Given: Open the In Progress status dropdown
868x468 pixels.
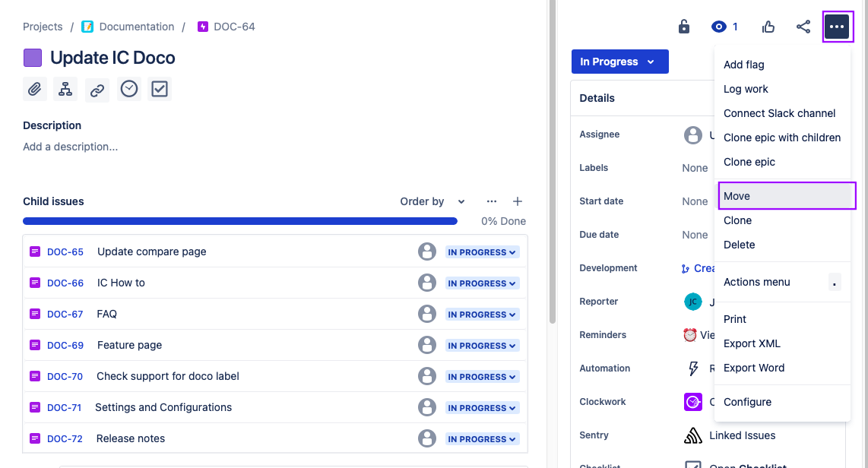Looking at the screenshot, I should click(x=619, y=62).
